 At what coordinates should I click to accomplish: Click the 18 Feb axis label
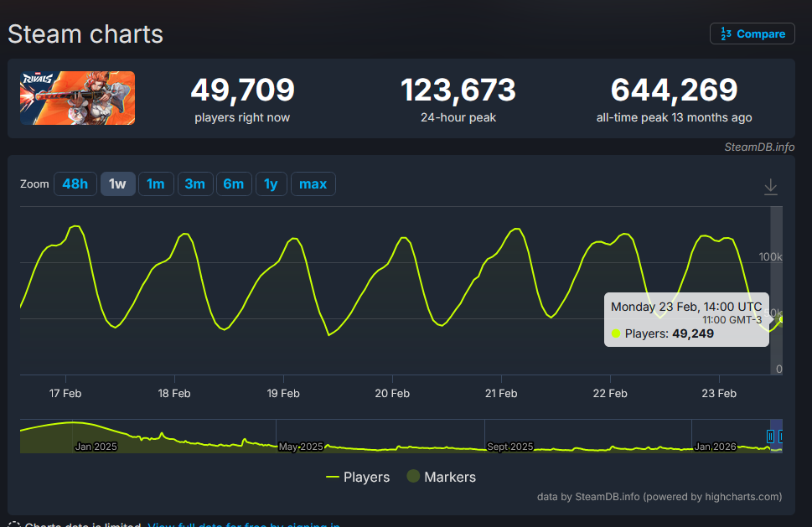[174, 394]
